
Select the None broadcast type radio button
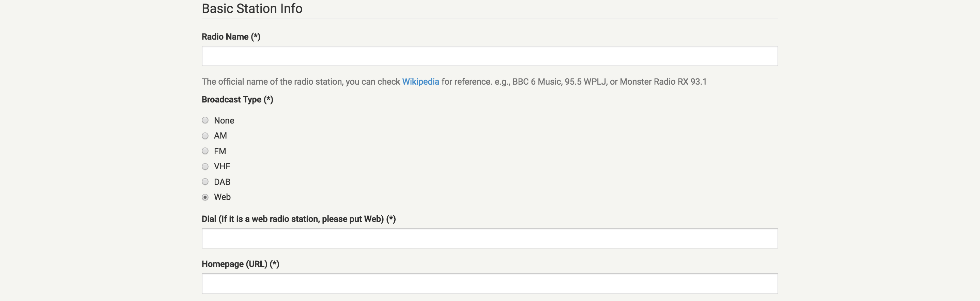tap(205, 120)
